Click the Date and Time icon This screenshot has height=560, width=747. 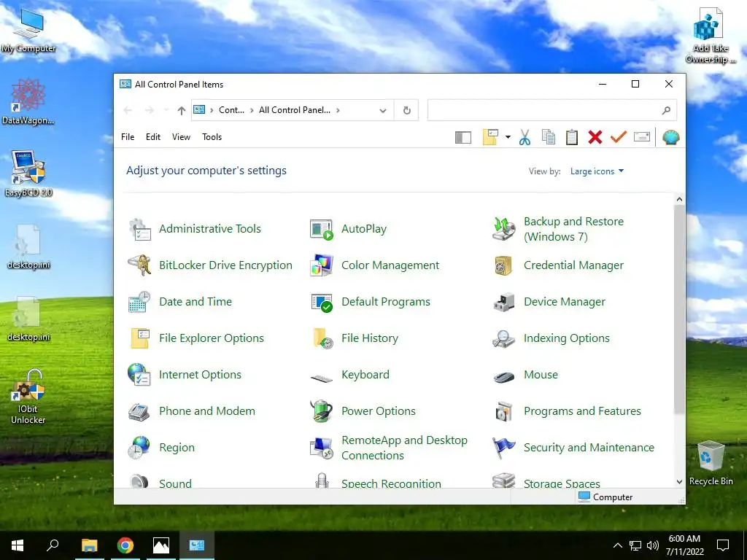pyautogui.click(x=139, y=302)
